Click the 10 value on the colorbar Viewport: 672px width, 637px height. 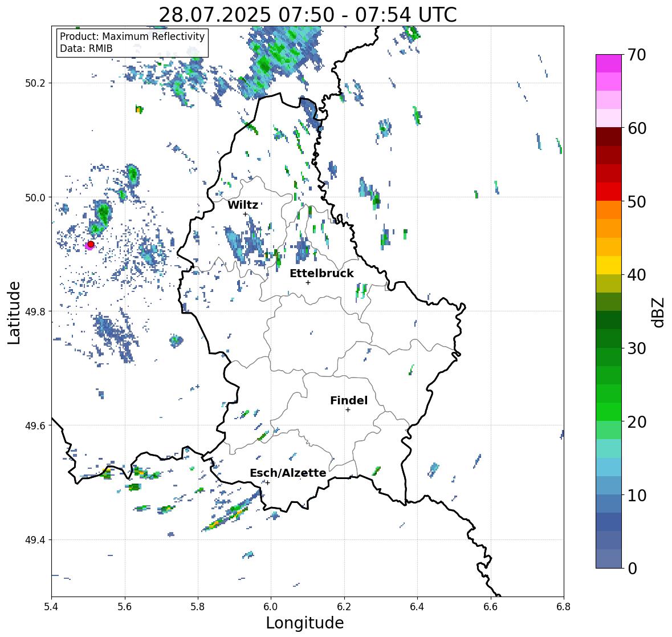(x=637, y=495)
